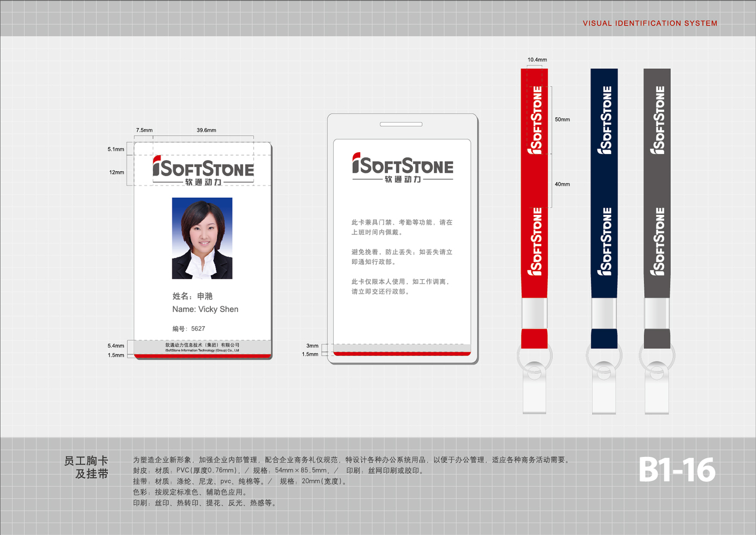This screenshot has height=535, width=756.
Task: Click the paragraph starting "此卡仅限本人使用"
Action: pos(401,286)
